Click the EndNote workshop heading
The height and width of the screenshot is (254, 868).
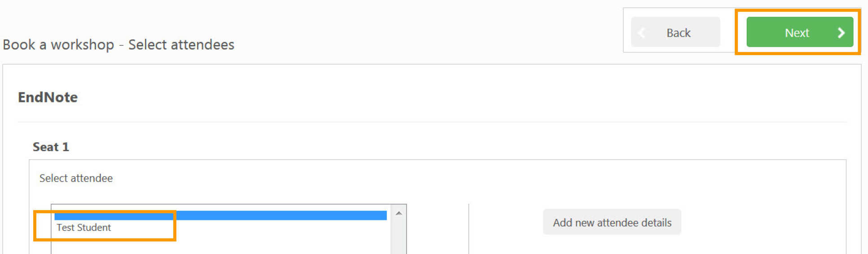(48, 97)
